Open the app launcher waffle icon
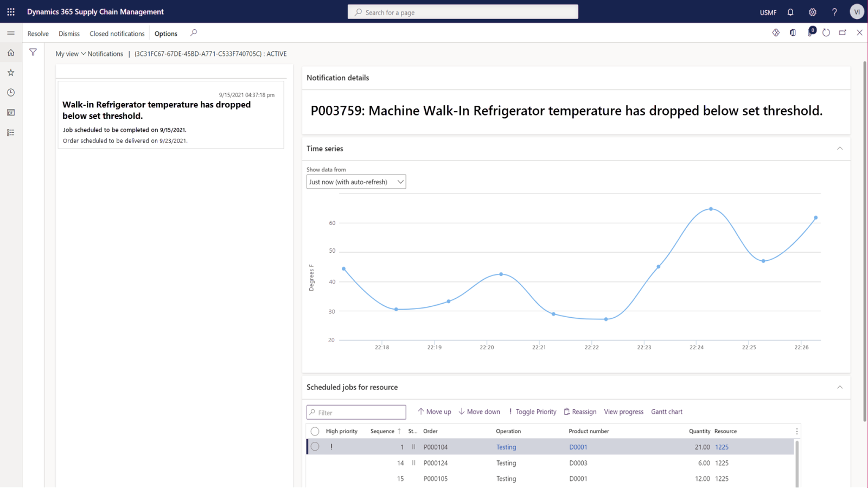 [x=11, y=11]
